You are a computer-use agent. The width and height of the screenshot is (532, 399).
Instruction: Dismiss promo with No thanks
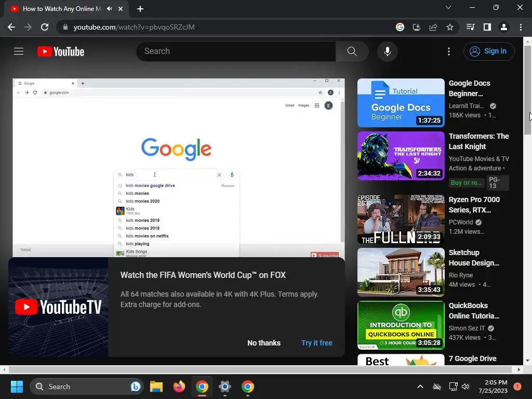[264, 343]
